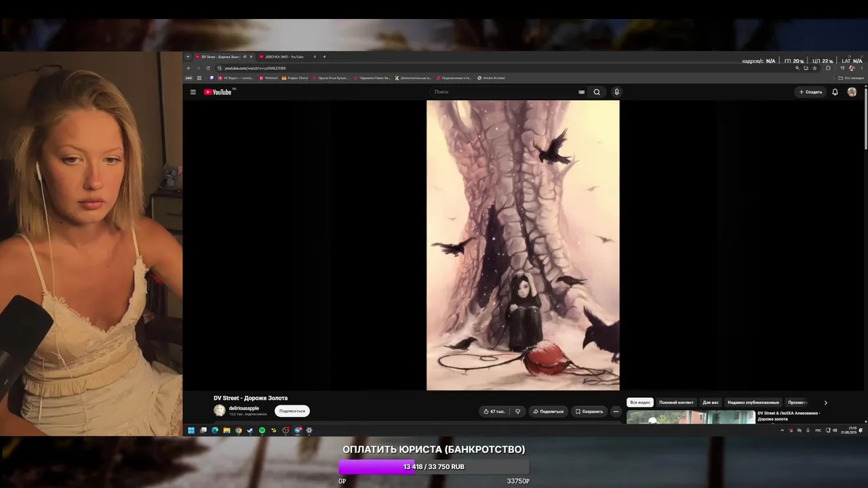The width and height of the screenshot is (868, 488).
Task: Open the YouTube account avatar menu
Action: coord(852,92)
